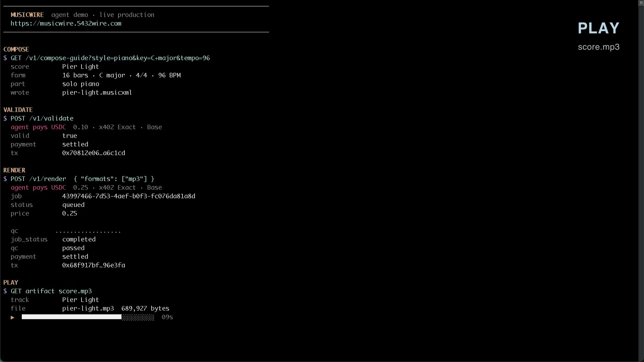The image size is (644, 362).
Task: Click the GET artifact score.mp3 command
Action: pyautogui.click(x=48, y=291)
